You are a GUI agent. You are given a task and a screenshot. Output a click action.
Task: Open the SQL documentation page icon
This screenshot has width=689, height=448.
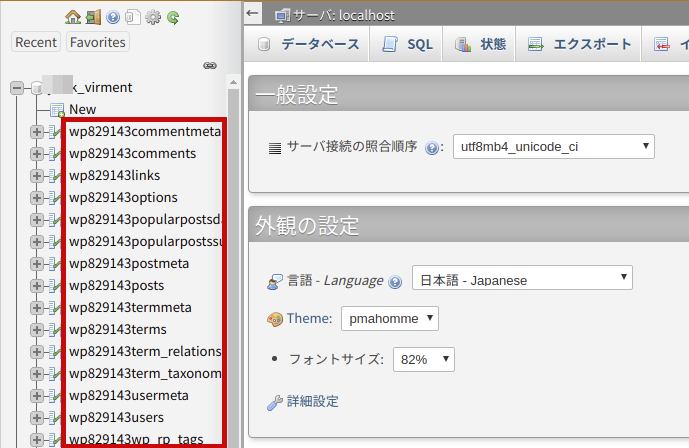click(133, 17)
